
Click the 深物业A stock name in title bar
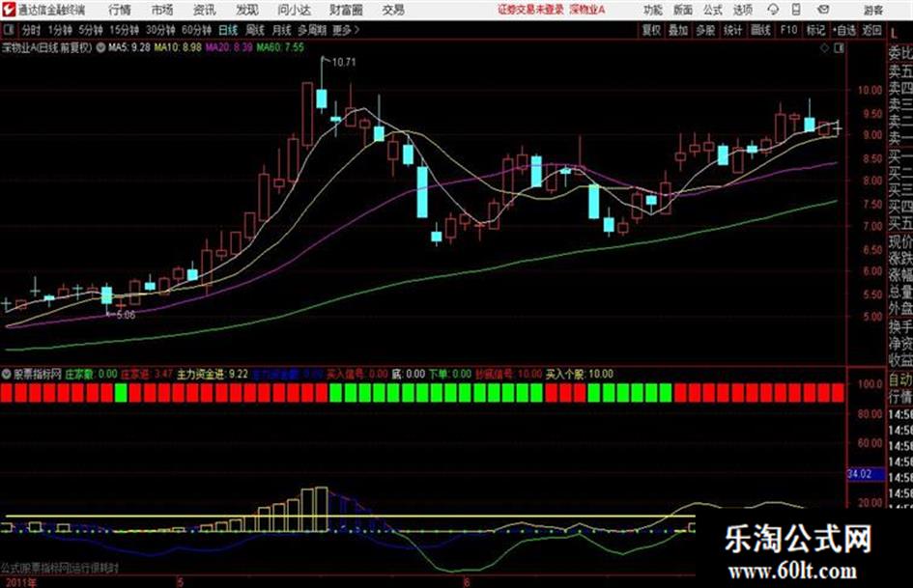587,10
